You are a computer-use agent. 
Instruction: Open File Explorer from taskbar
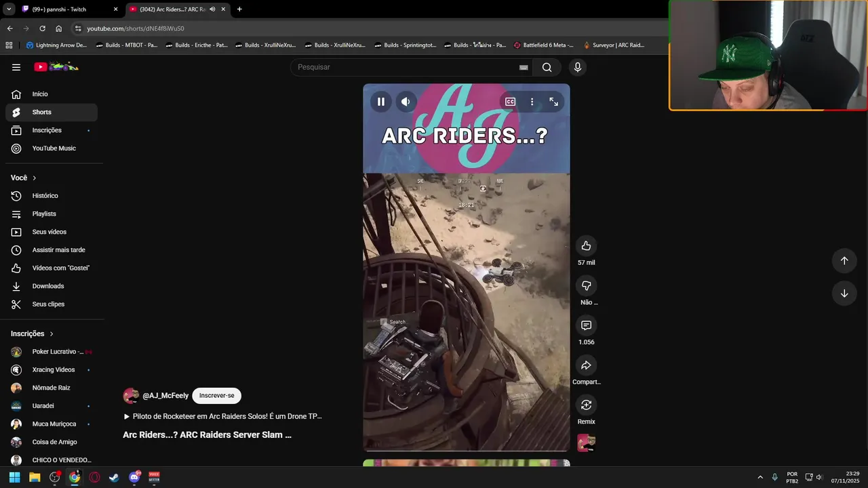click(x=35, y=477)
